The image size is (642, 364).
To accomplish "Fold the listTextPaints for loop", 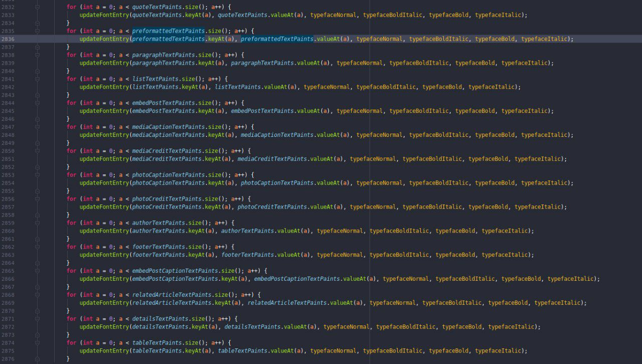I will (x=37, y=79).
